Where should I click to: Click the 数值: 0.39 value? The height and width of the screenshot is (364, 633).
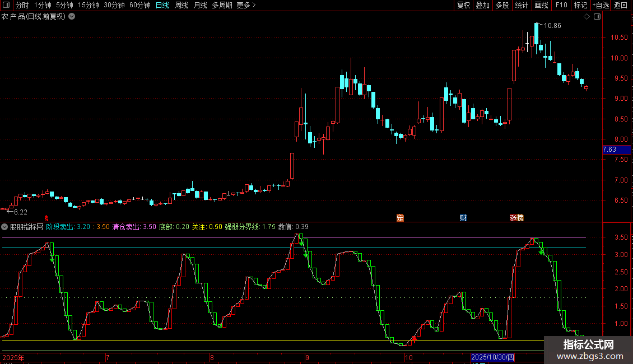293,227
